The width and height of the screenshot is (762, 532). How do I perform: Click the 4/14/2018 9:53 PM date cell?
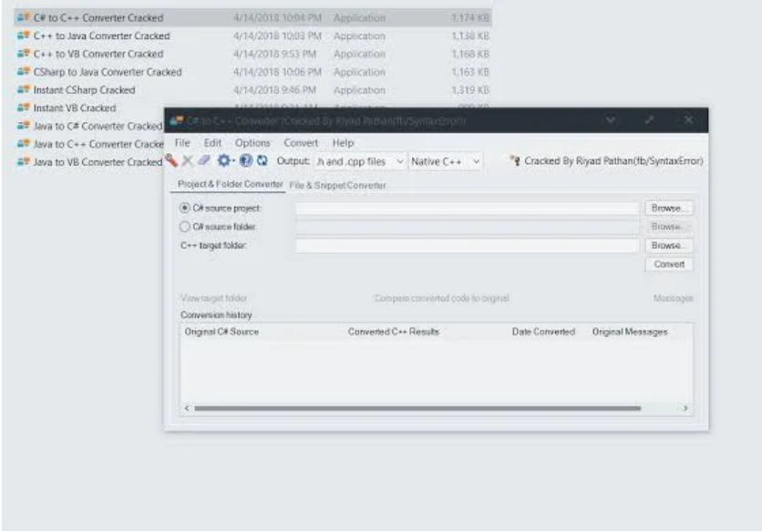point(274,54)
